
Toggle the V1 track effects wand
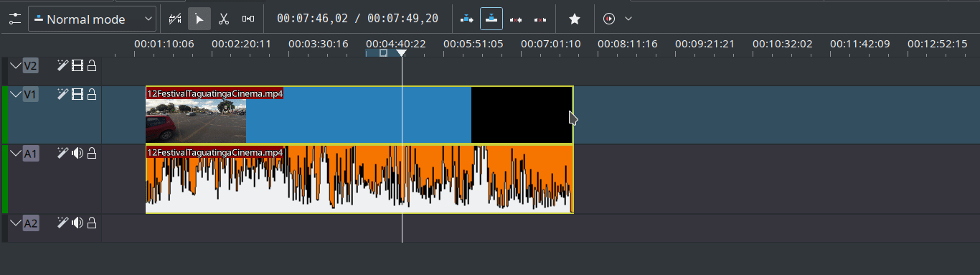[x=63, y=94]
